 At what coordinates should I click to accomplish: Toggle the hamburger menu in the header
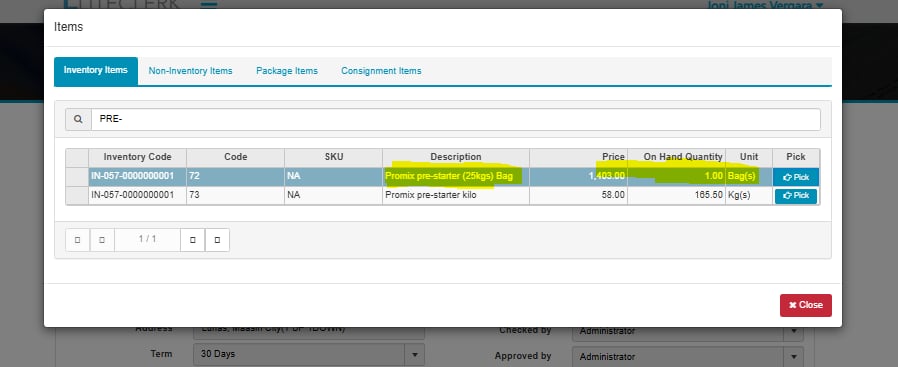(210, 5)
